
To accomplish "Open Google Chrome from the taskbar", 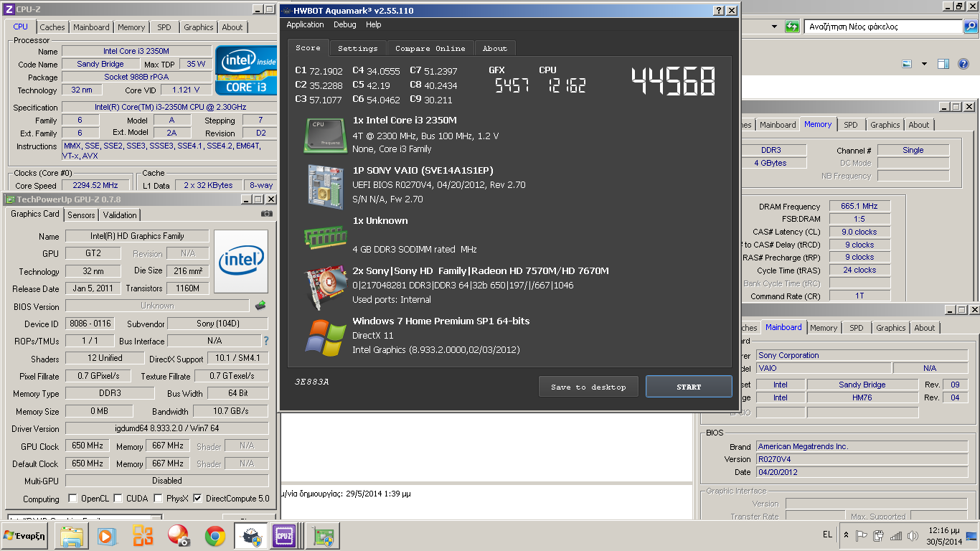I will point(215,536).
